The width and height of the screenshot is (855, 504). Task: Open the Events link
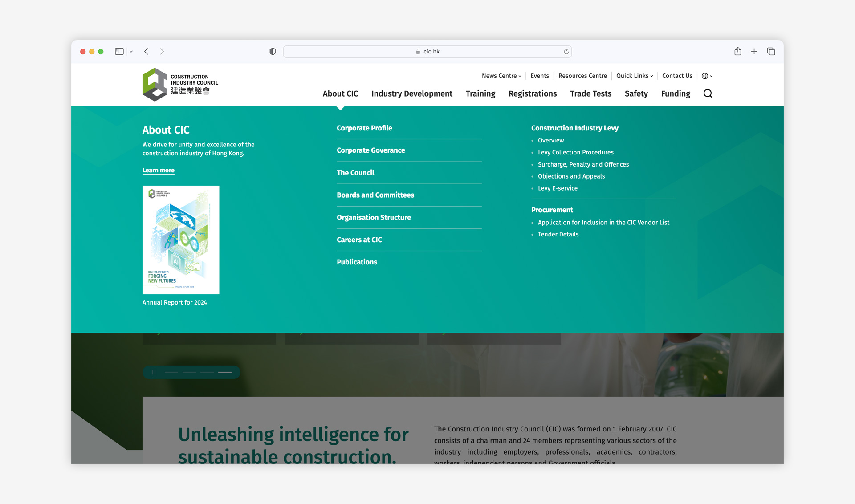click(540, 76)
